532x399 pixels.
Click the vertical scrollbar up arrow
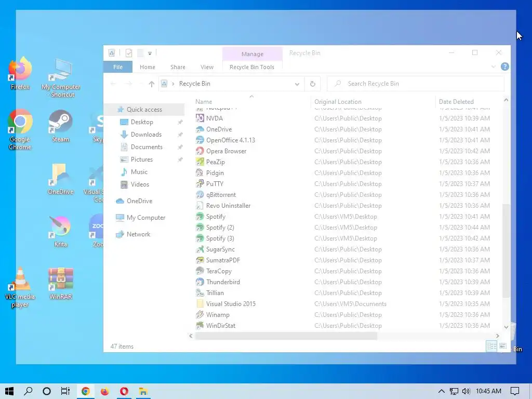click(x=506, y=100)
